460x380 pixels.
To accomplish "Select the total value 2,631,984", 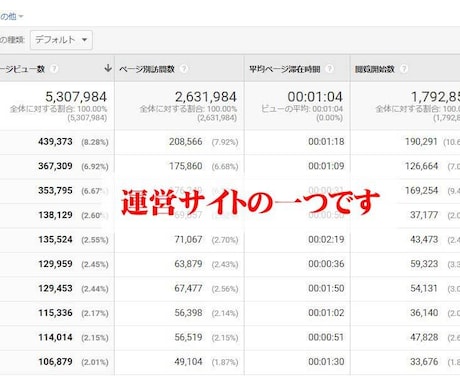I will coord(206,97).
